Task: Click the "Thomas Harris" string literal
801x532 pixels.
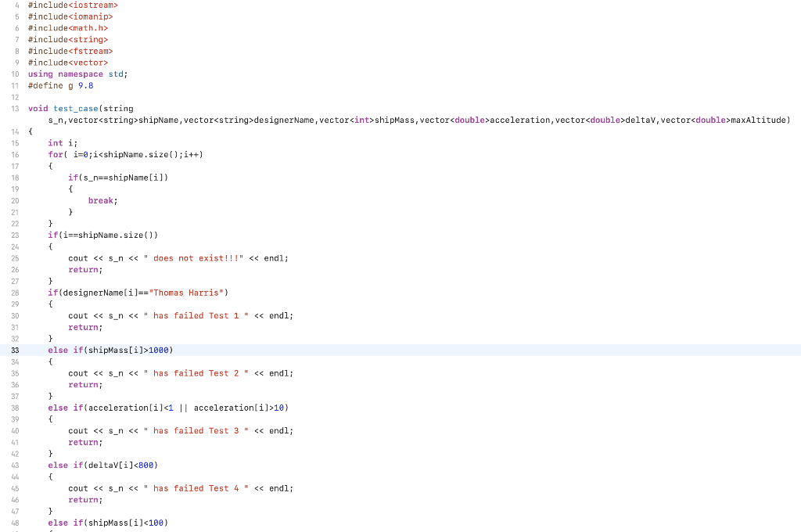Action: point(186,293)
